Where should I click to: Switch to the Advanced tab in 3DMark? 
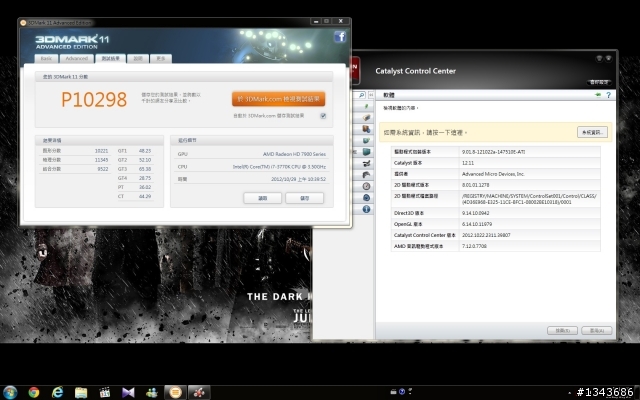(x=76, y=59)
